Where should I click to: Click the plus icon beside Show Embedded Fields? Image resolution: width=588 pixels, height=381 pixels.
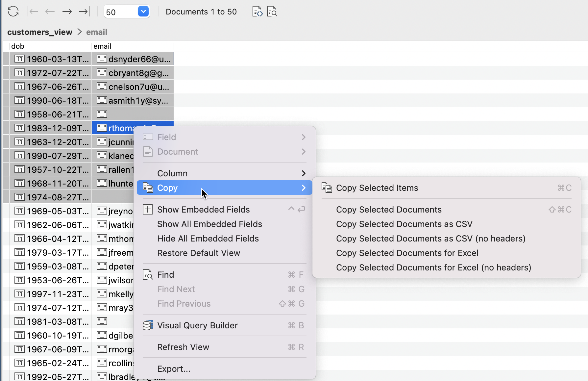coord(148,209)
